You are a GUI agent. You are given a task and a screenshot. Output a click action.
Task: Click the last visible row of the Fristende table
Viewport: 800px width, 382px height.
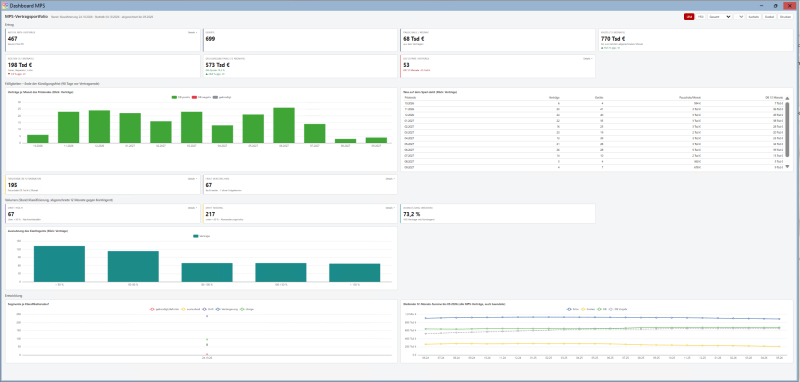(593, 167)
